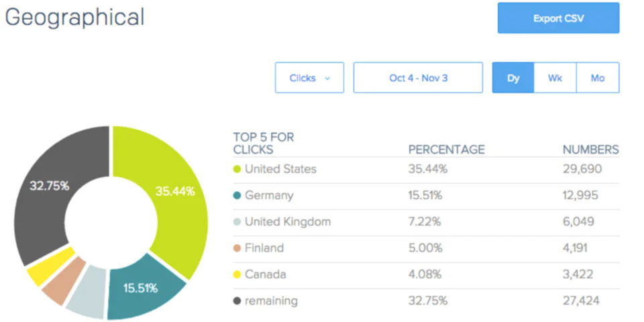Switch to the Mo monthly view
644x322 pixels.
[598, 78]
